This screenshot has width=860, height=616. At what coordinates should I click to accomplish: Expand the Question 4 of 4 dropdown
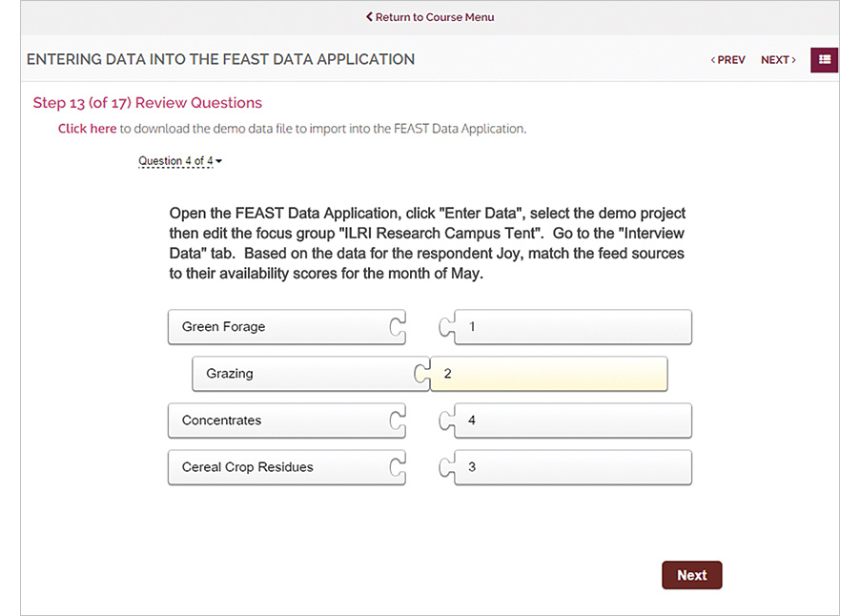tap(180, 161)
